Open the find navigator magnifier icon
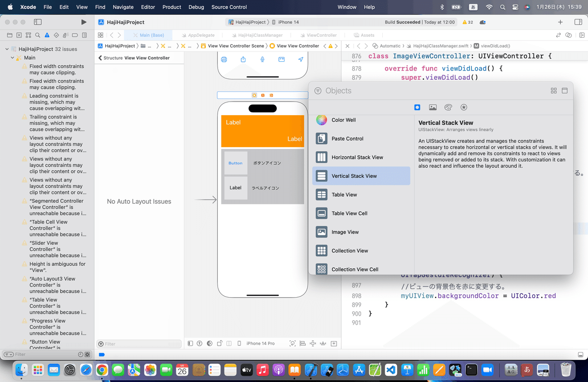This screenshot has width=588, height=382. [x=37, y=35]
